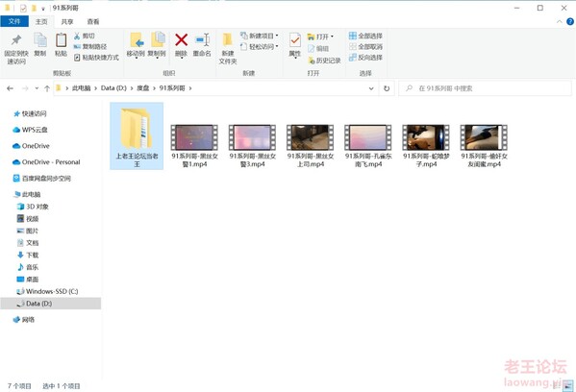
Task: Click the 编辑 button in open group
Action: coord(318,48)
